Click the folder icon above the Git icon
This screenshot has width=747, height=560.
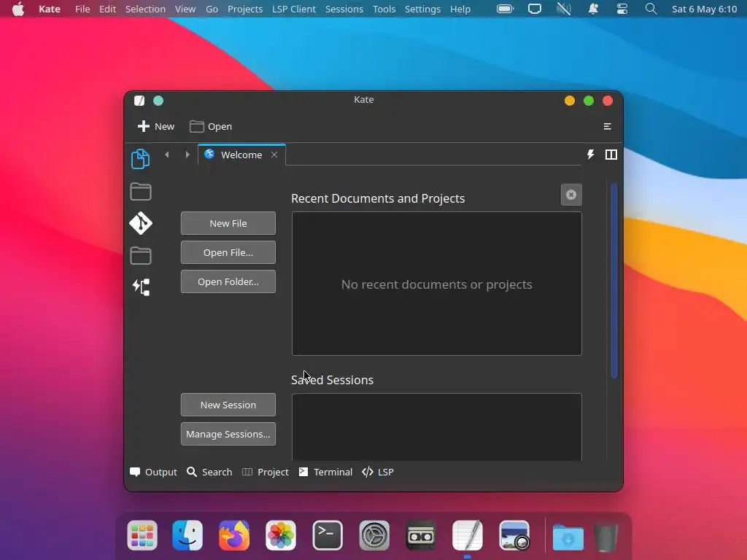click(x=141, y=192)
